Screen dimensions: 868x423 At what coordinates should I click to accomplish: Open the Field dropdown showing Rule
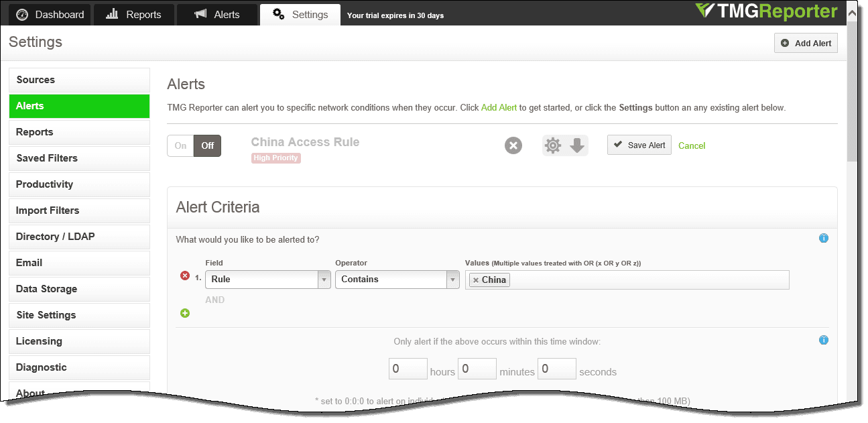click(268, 280)
